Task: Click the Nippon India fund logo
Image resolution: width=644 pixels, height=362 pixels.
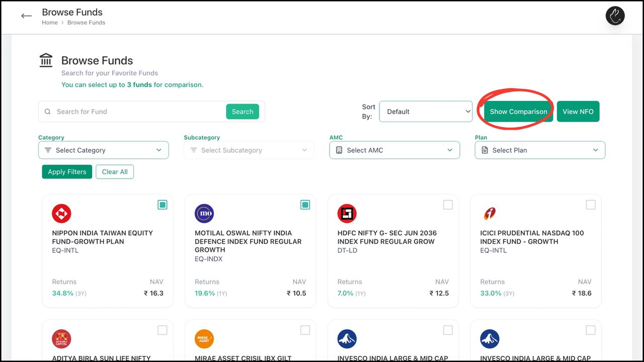Action: pyautogui.click(x=61, y=214)
